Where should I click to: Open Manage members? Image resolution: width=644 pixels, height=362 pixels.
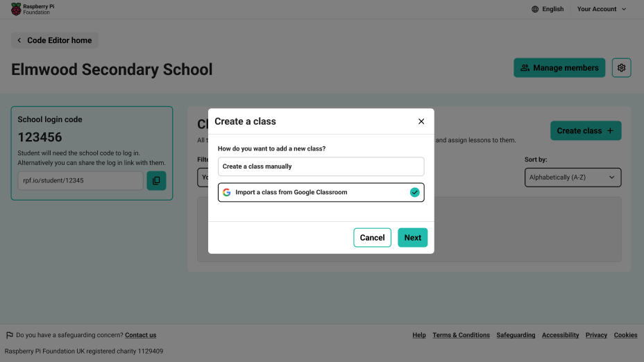(559, 68)
